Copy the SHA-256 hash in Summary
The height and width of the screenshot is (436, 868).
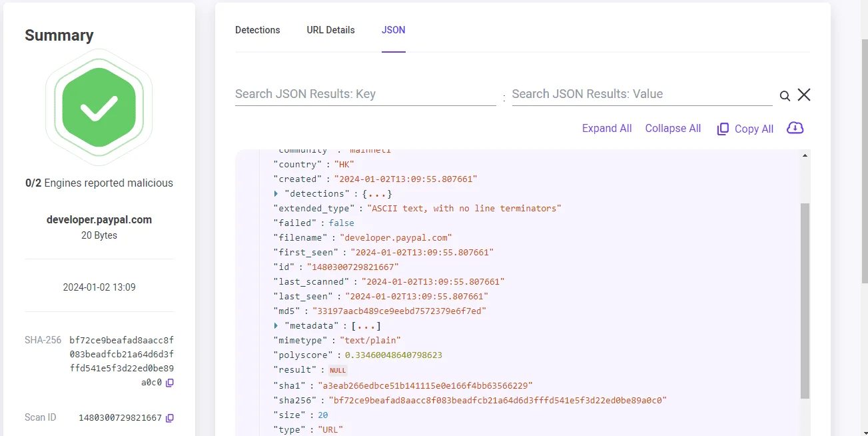point(170,383)
